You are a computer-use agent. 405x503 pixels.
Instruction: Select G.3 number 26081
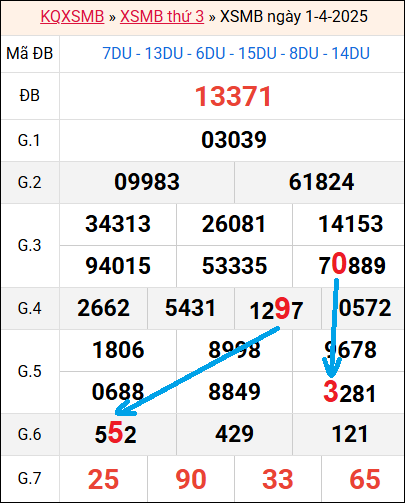234,224
